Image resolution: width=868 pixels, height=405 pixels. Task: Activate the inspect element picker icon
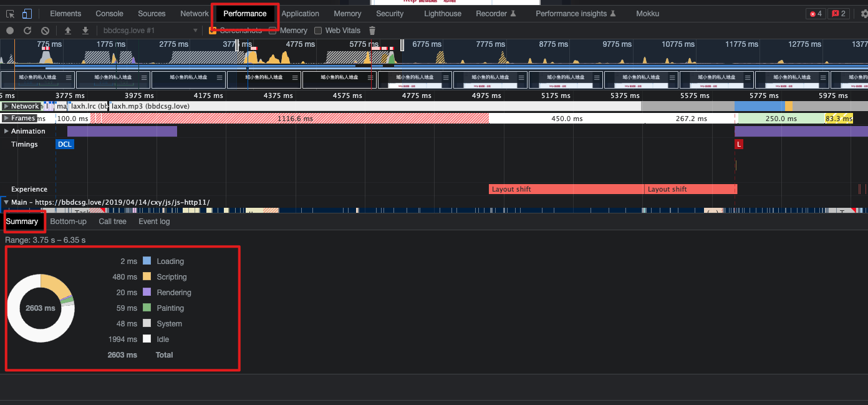point(11,14)
